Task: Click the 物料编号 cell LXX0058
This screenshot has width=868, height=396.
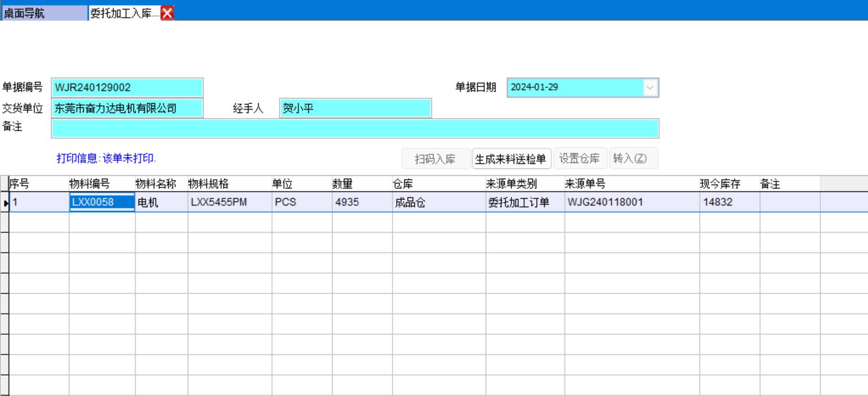Action: tap(102, 202)
